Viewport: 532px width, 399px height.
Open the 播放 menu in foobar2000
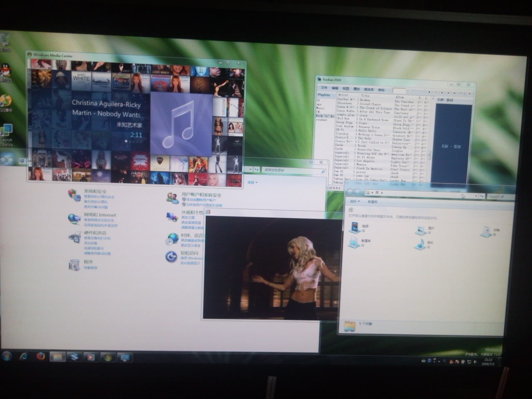point(357,89)
